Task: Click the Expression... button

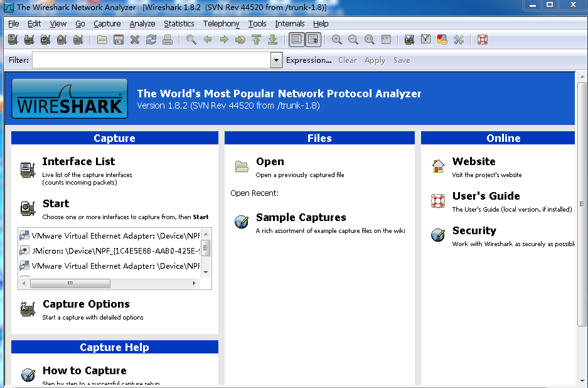Action: click(309, 60)
